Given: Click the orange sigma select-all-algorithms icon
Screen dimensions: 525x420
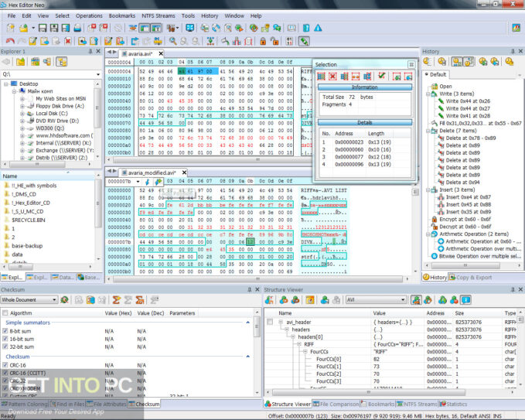Looking at the screenshot, I should 116,300.
